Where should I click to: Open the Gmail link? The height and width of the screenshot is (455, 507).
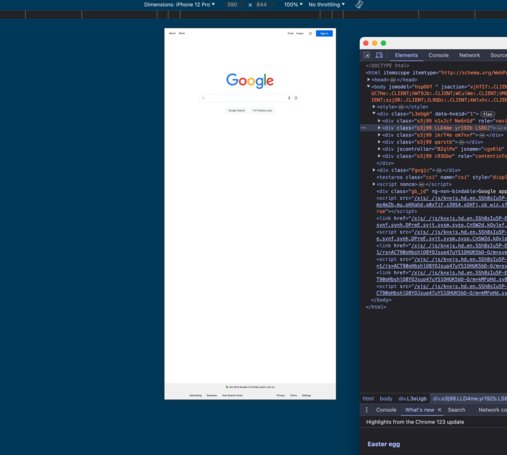[291, 33]
